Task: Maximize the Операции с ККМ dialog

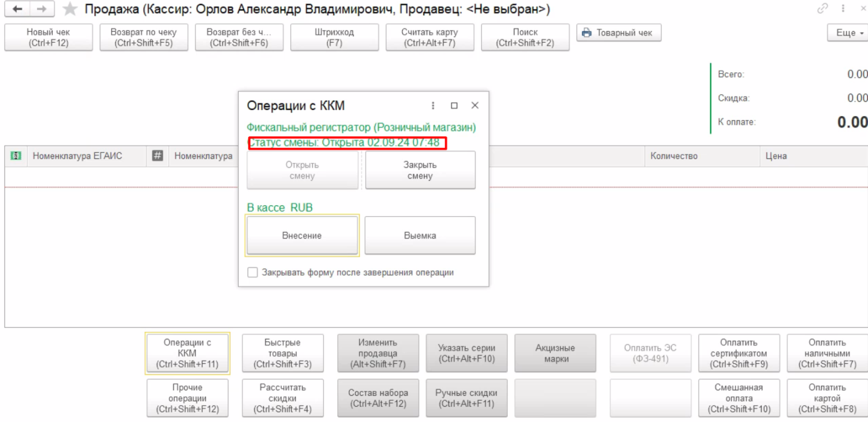Action: (454, 106)
